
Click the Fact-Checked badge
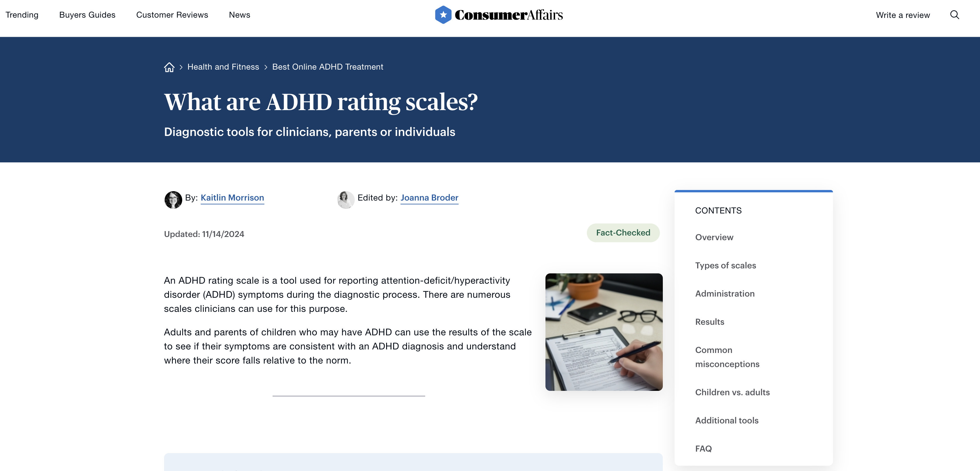[x=623, y=233]
